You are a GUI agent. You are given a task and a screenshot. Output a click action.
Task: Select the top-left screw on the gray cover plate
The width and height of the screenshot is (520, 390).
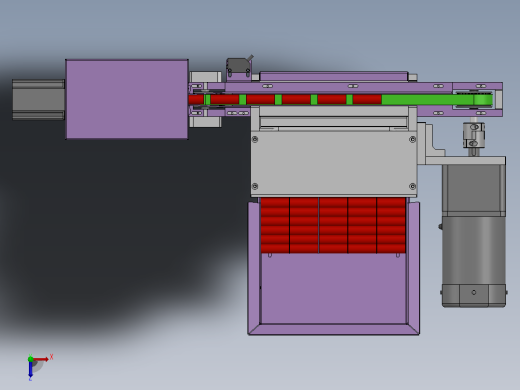255,139
